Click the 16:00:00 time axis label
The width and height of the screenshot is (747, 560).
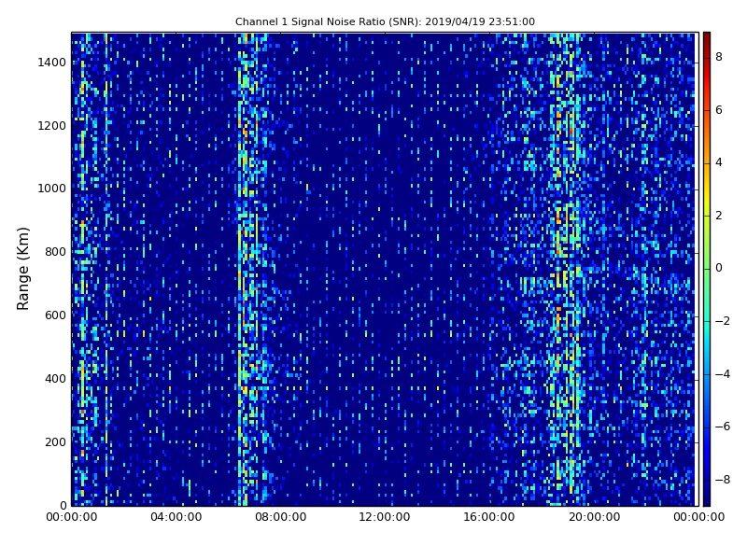pos(489,517)
